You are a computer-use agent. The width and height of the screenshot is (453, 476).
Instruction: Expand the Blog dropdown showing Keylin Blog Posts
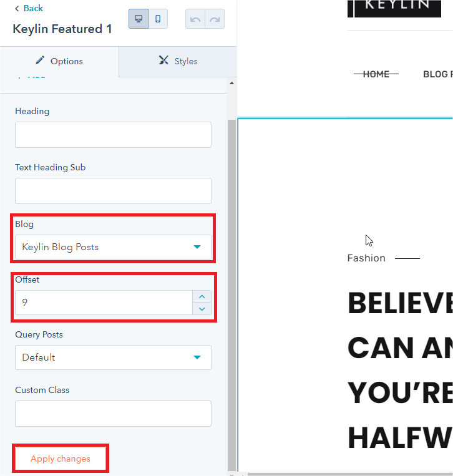pos(113,247)
